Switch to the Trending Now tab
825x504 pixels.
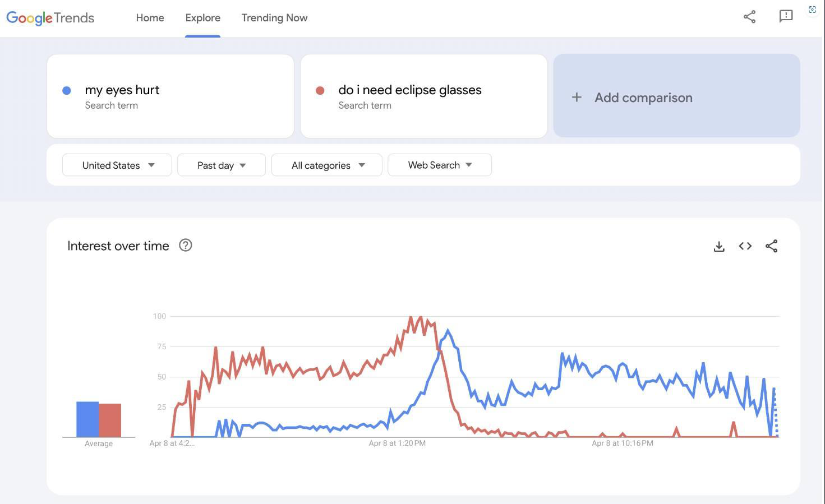274,18
